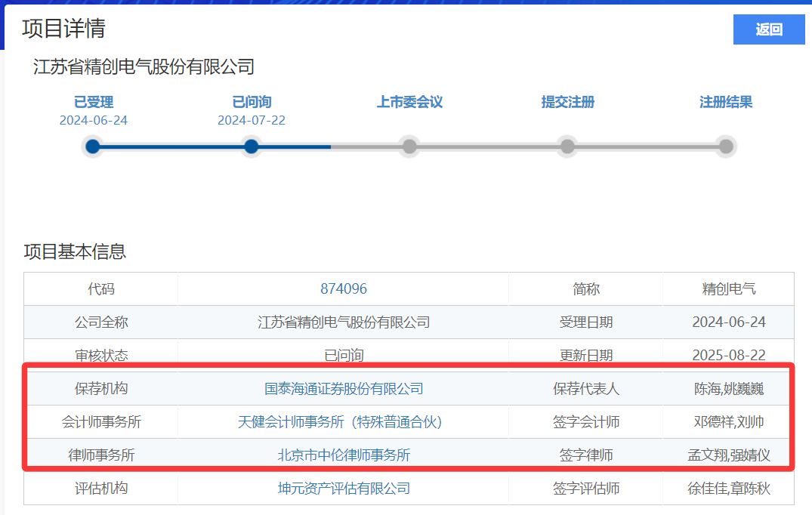The width and height of the screenshot is (812, 515).
Task: Select the 注册结果 stage label
Action: pyautogui.click(x=726, y=102)
